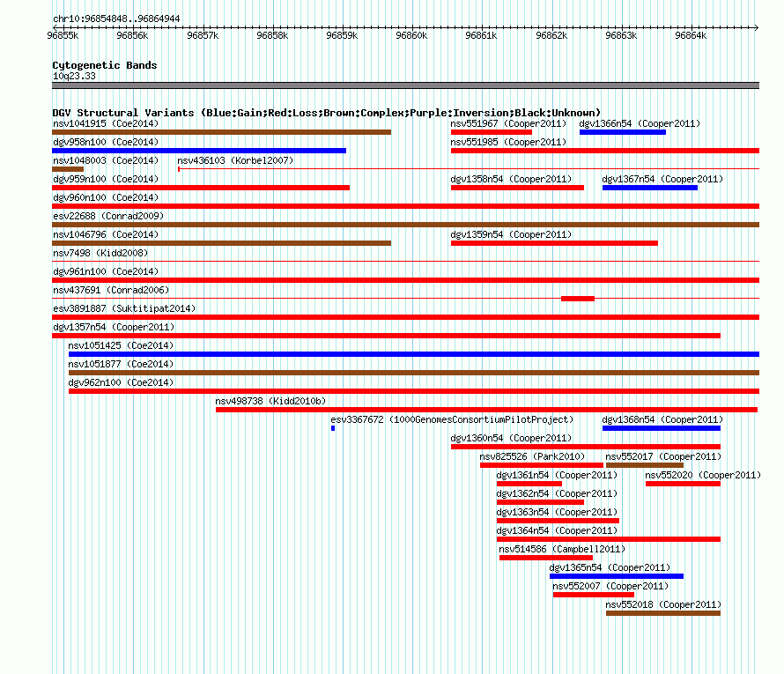Click the 96857k ruler tick label
The height and width of the screenshot is (674, 784).
tap(203, 35)
